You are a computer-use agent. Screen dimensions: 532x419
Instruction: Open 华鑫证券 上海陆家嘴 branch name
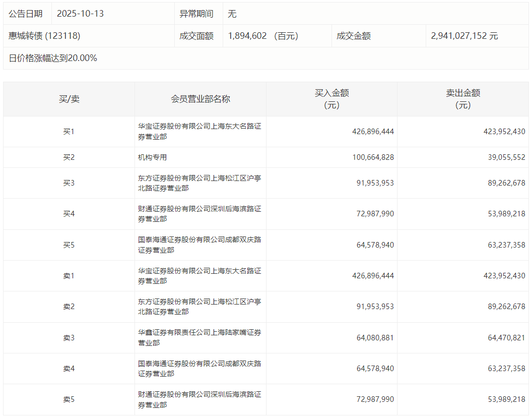point(199,338)
